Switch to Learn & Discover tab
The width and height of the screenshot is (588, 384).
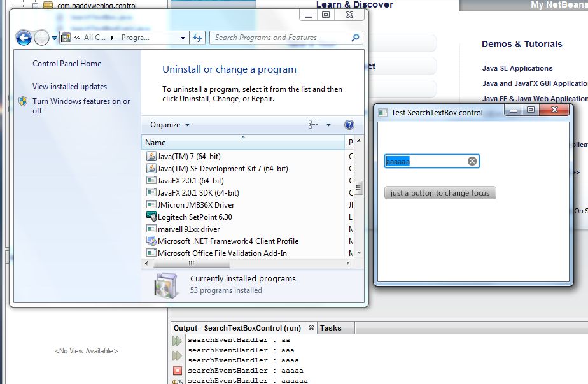coord(354,4)
